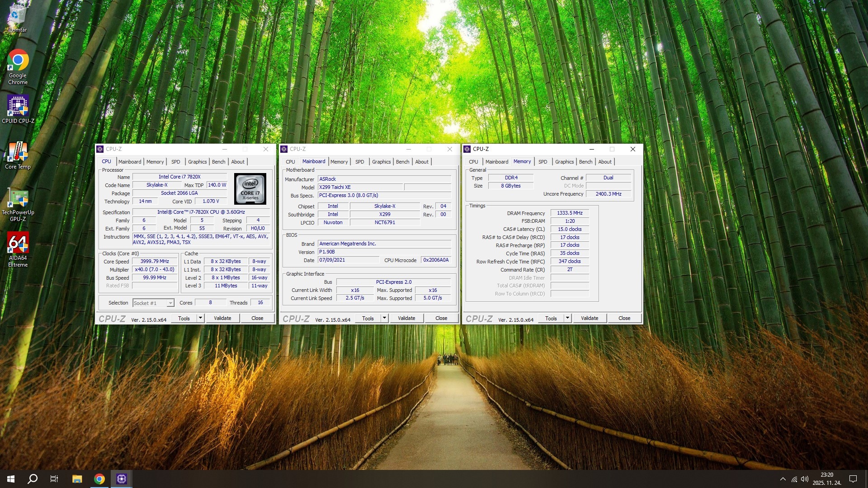This screenshot has height=488, width=868.
Task: Show hidden system tray icons
Action: pos(783,479)
